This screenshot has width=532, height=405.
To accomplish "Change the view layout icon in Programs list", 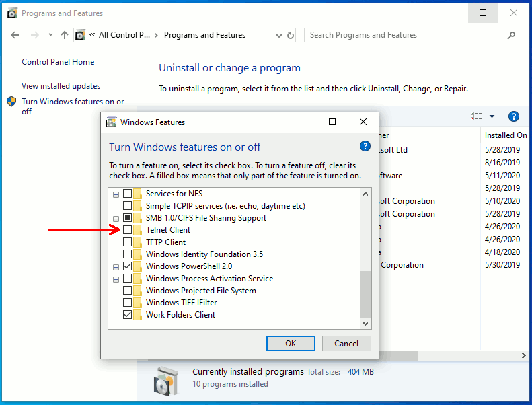I will (476, 116).
